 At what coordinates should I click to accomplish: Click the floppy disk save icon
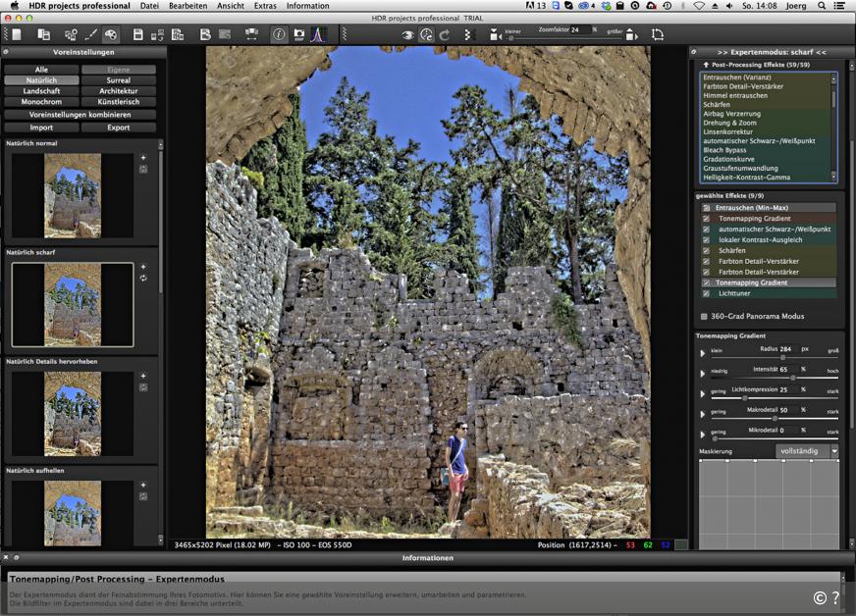tap(138, 34)
